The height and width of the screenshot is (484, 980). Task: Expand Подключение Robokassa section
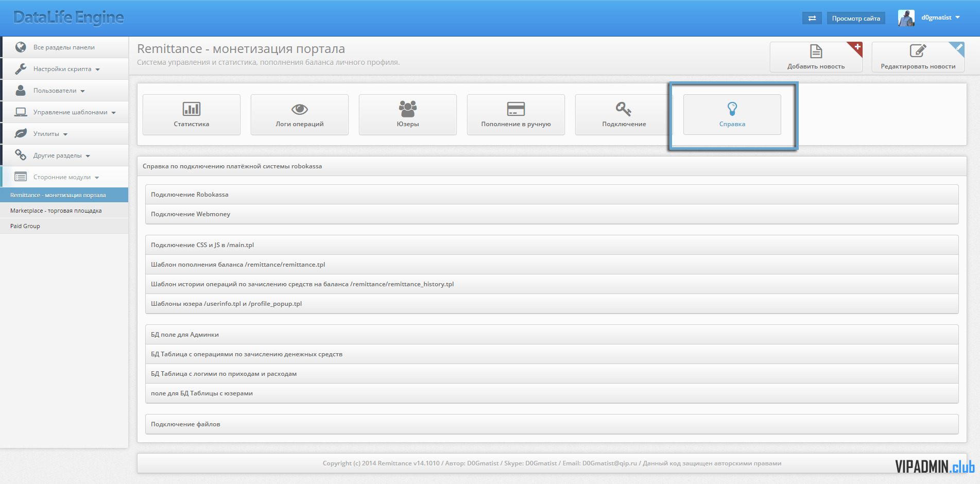[x=552, y=195]
